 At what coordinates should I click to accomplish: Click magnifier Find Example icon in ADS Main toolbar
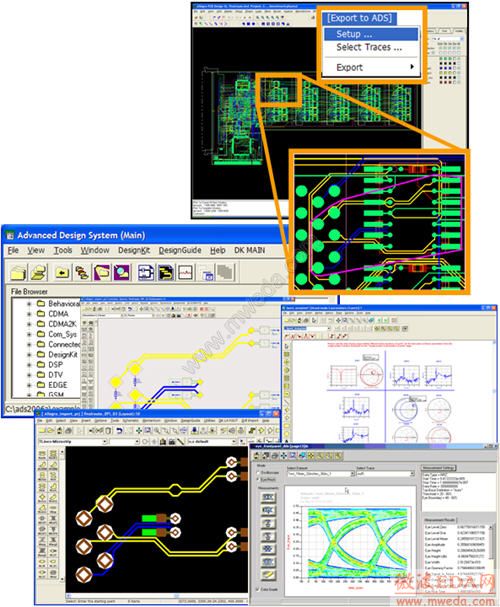pos(122,272)
